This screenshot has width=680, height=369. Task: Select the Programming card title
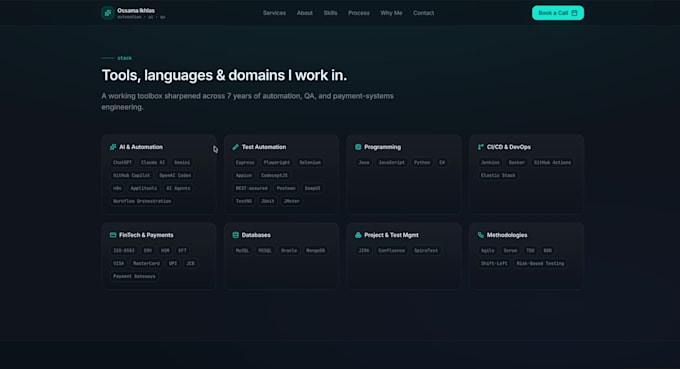pos(382,147)
